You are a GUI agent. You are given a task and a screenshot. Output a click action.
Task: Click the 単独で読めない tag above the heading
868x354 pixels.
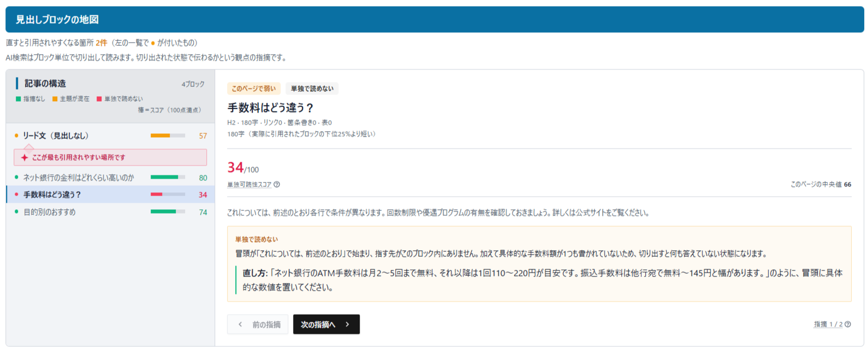[x=312, y=88]
